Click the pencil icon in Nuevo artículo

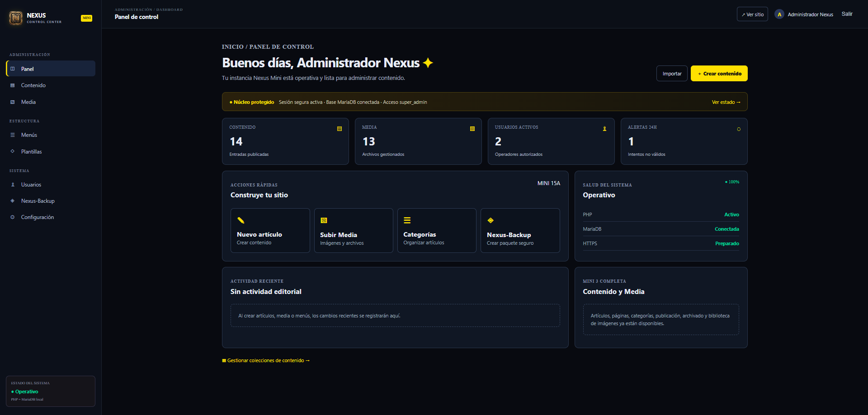pos(241,220)
